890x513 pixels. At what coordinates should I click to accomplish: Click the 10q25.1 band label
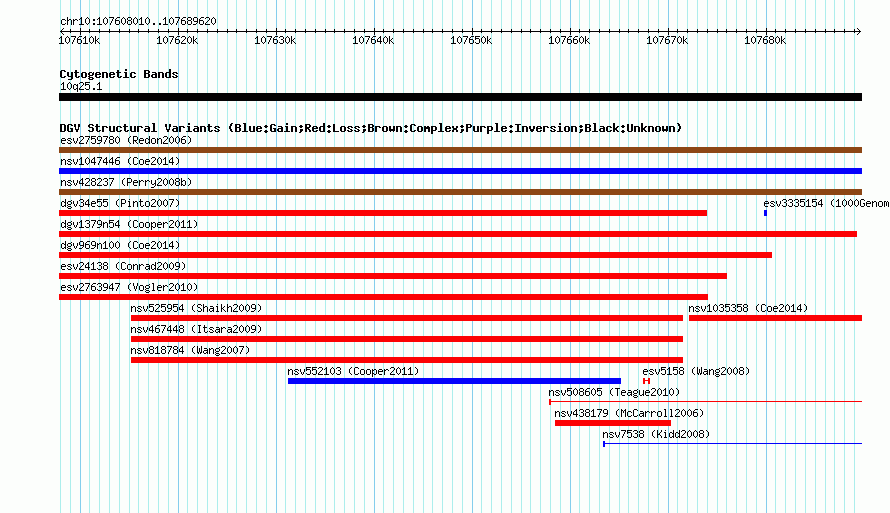[x=81, y=86]
